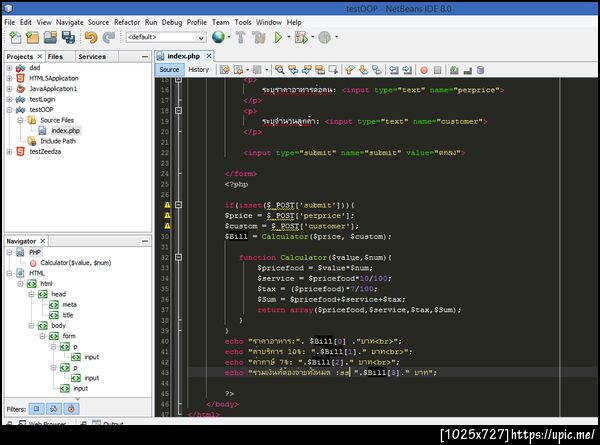Expand the JavaApplication1 project node
This screenshot has height=445, width=600.
(9, 89)
